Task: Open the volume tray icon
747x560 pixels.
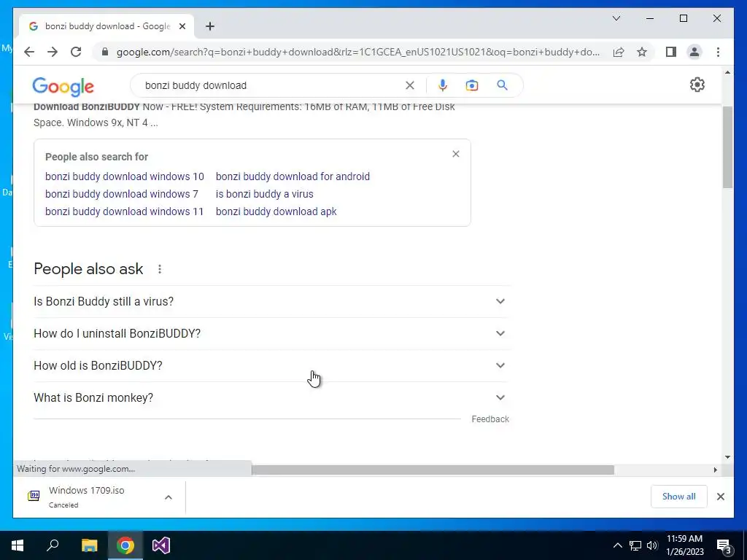Action: (x=652, y=545)
